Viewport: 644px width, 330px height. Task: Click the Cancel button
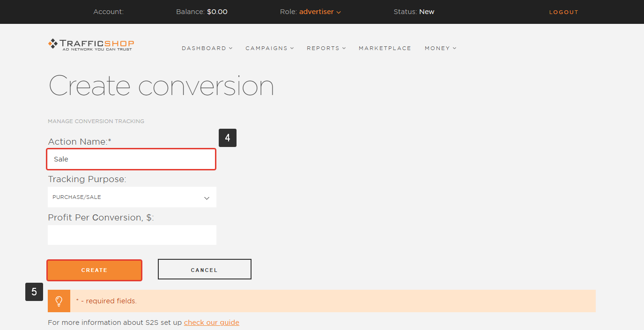pos(205,269)
